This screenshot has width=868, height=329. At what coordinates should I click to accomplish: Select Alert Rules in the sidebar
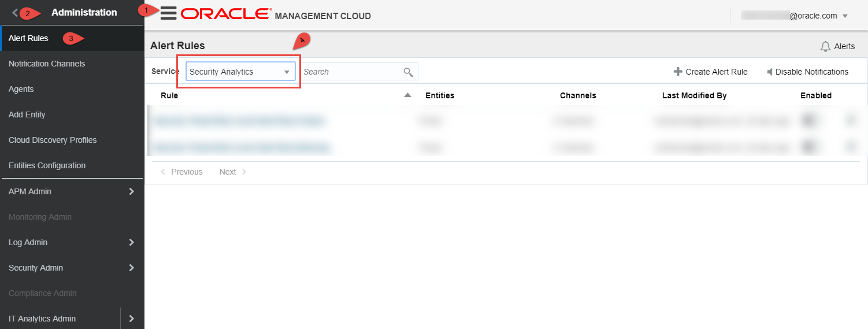coord(72,38)
